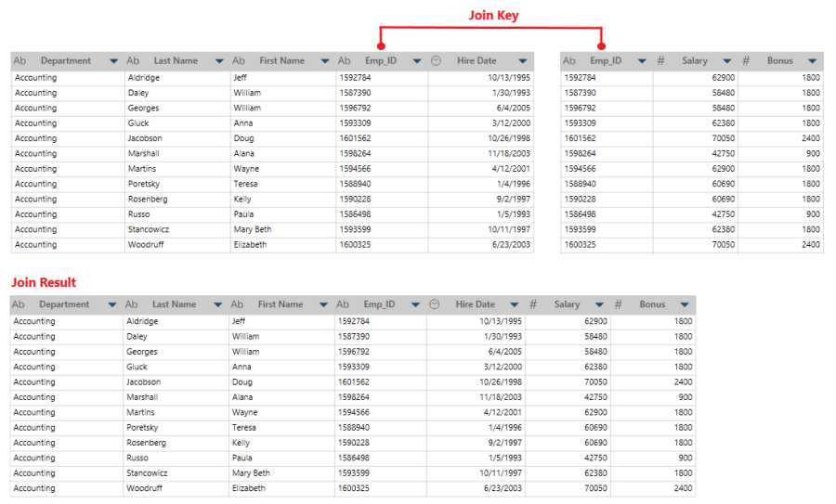Viewport: 836px width, 504px height.
Task: Open the Department dropdown arrow in the top-left table
Action: (113, 61)
